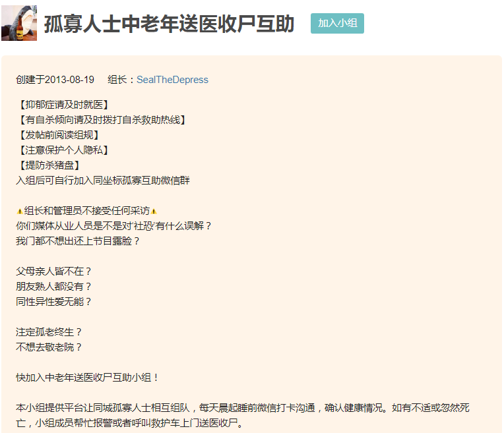Click the warning icon before 组长和管理员
This screenshot has width=504, height=433.
pos(20,212)
